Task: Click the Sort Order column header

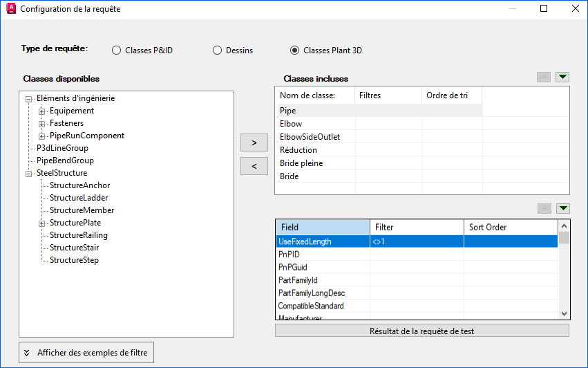Action: tap(510, 227)
